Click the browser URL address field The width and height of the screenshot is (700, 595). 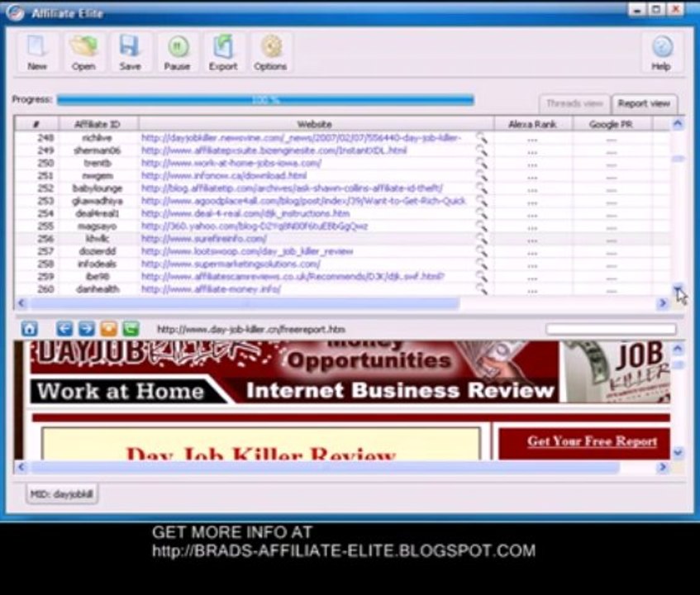[251, 330]
